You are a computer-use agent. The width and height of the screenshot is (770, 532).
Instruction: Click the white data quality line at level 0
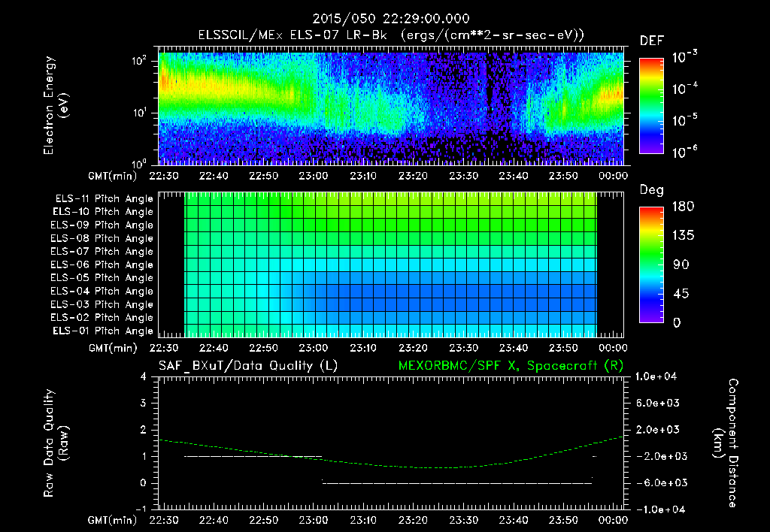point(457,483)
